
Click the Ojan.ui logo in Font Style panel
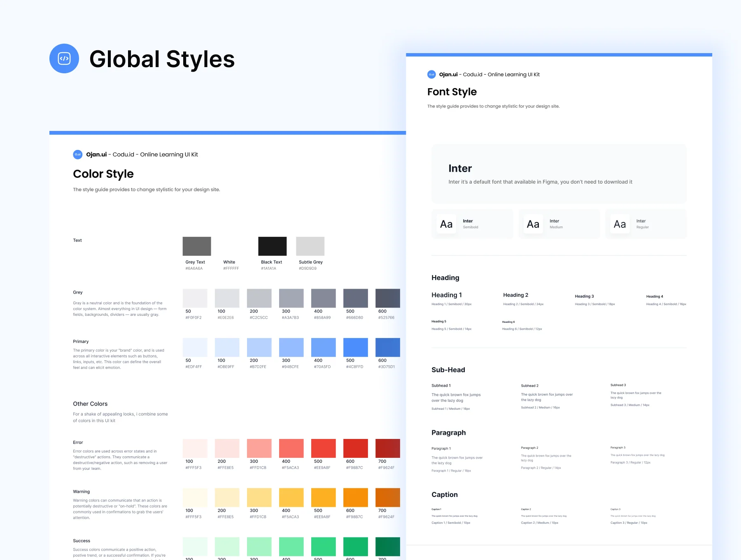(431, 75)
